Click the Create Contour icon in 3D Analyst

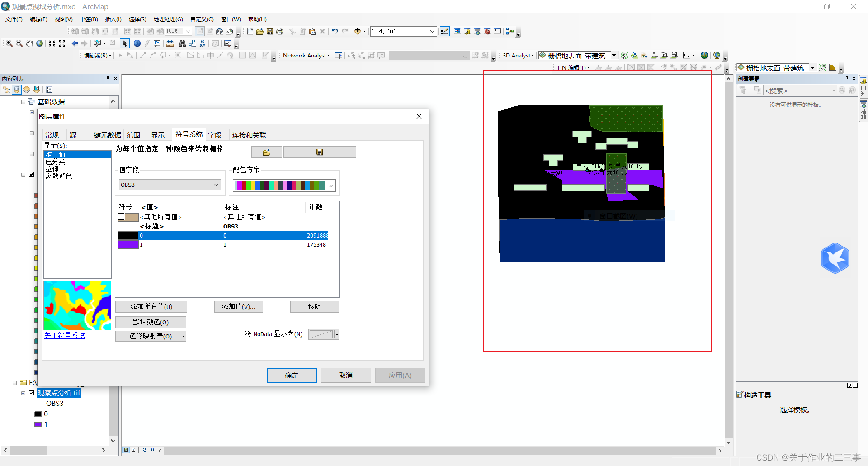[x=624, y=55]
